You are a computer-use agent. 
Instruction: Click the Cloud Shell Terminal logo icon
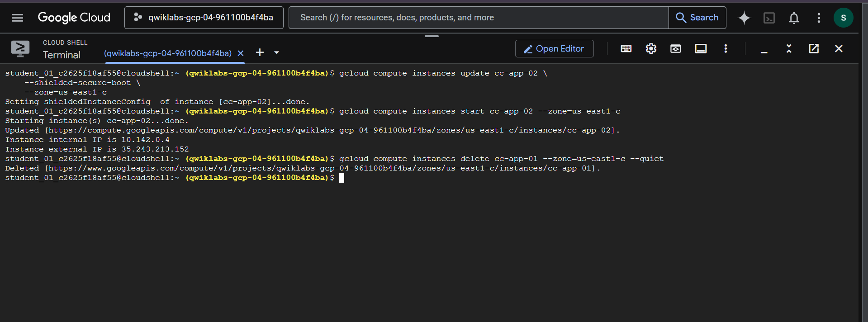point(20,48)
